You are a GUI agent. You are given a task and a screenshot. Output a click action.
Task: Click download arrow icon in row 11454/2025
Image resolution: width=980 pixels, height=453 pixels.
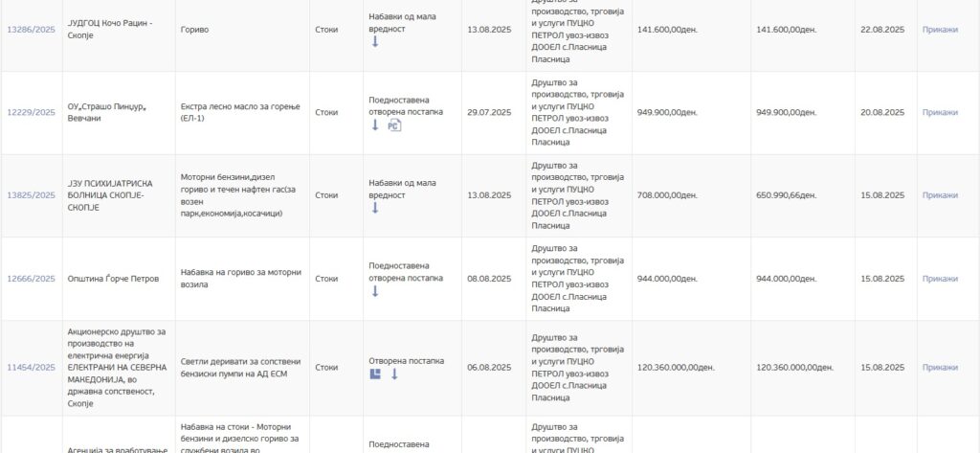(x=394, y=374)
